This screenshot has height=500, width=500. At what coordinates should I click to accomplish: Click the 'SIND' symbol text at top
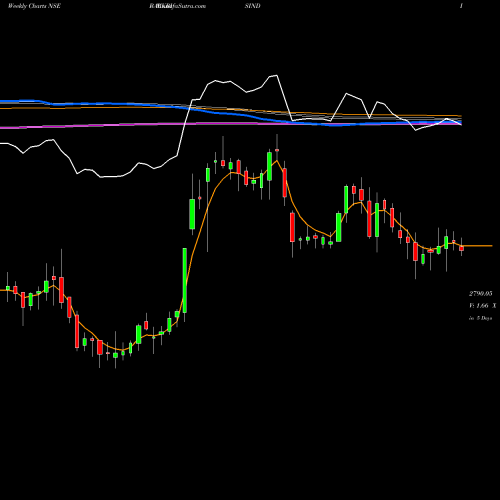click(252, 6)
